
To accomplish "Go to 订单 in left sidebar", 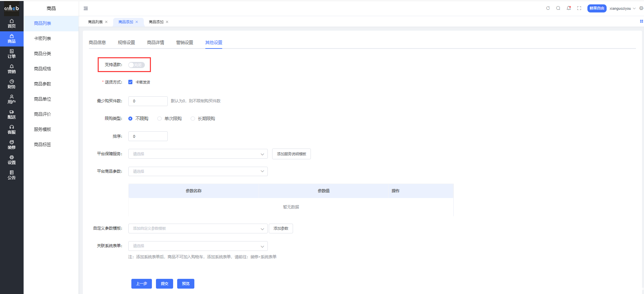I will click(x=12, y=54).
